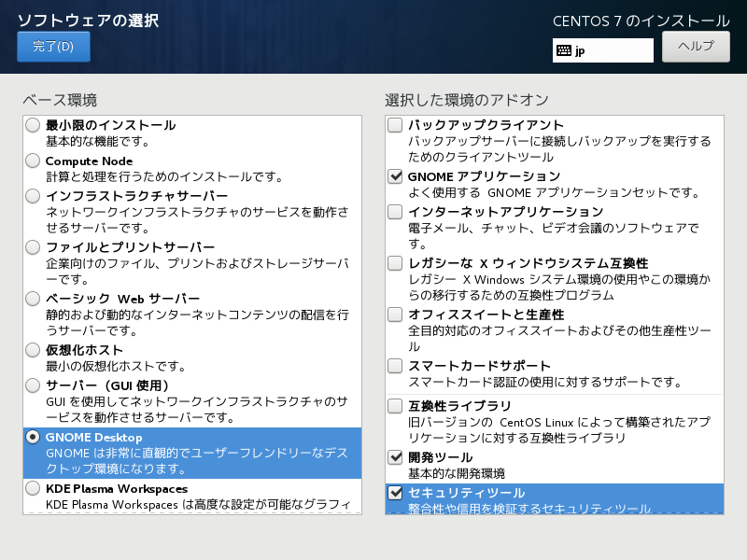Uncheck the 開発ツール checkbox
747x560 pixels.
(x=395, y=457)
